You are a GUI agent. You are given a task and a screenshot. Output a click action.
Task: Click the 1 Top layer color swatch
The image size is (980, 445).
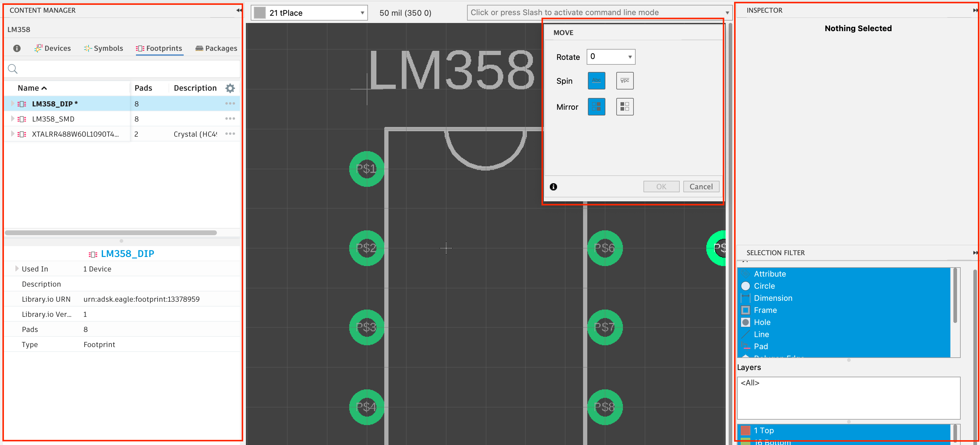(x=745, y=430)
